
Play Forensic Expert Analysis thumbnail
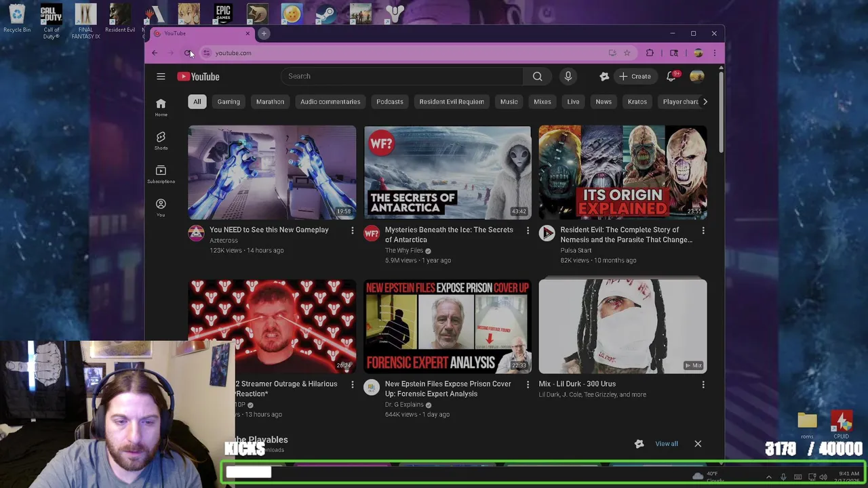(448, 327)
